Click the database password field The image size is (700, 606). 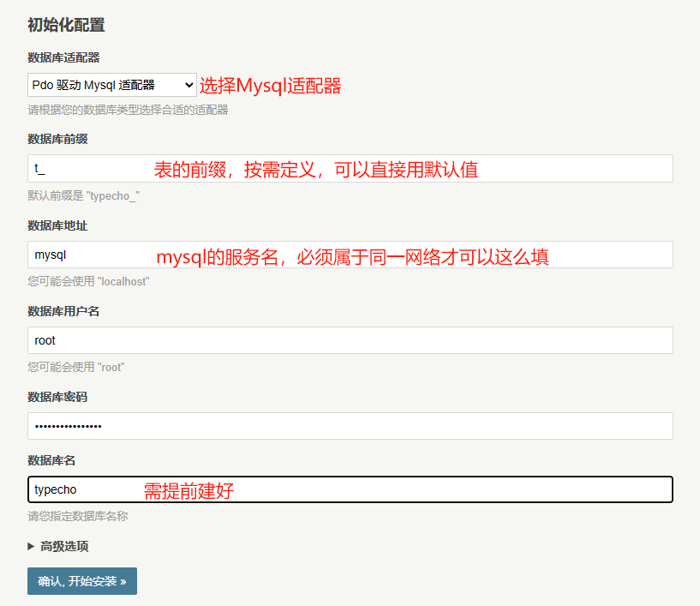(x=350, y=426)
